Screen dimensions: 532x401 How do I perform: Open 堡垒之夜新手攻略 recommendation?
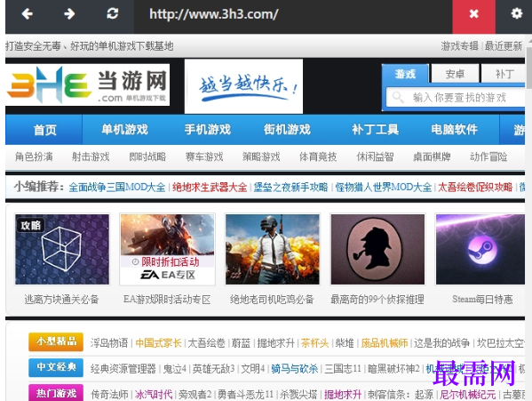click(290, 187)
